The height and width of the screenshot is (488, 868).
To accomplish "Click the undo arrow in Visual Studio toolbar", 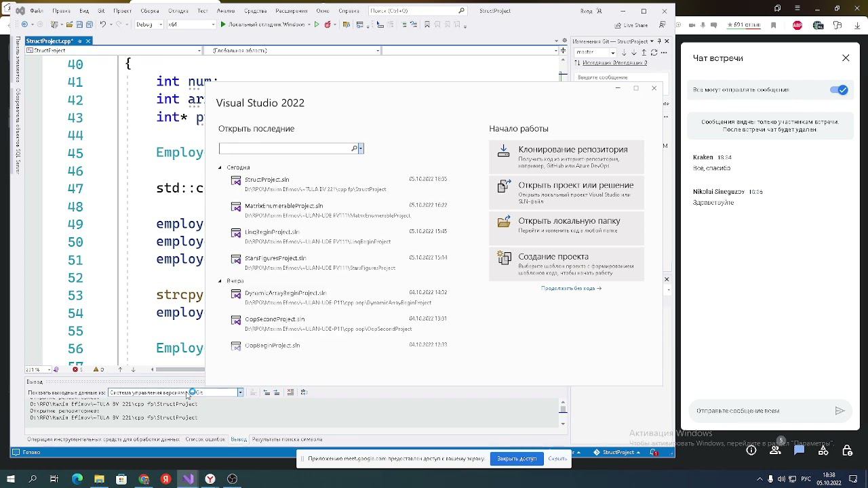I will (103, 24).
